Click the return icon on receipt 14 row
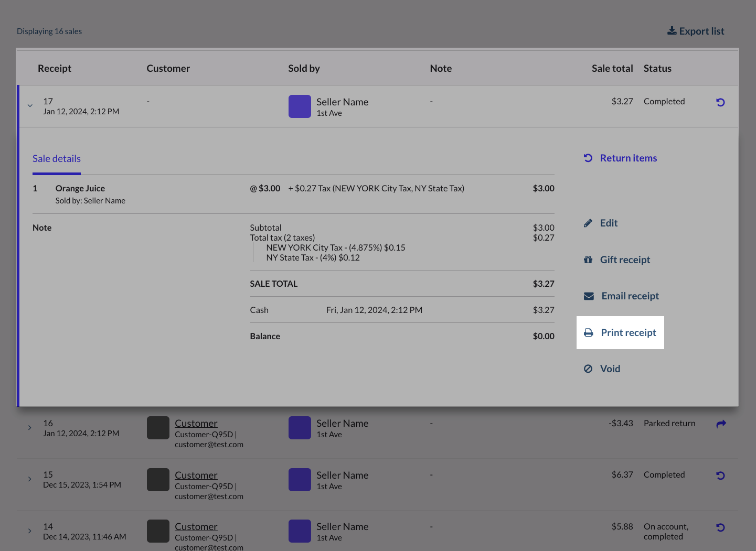This screenshot has height=551, width=756. [720, 527]
